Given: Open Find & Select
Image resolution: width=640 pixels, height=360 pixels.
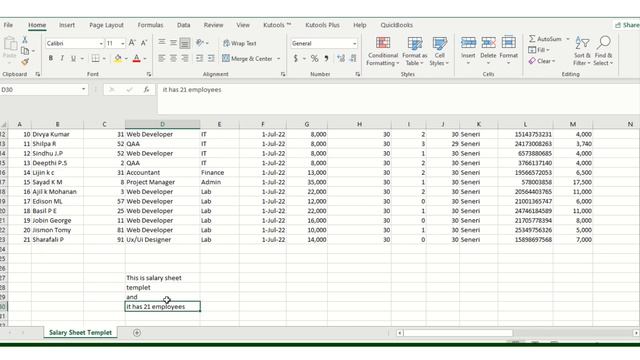Looking at the screenshot, I should (603, 51).
